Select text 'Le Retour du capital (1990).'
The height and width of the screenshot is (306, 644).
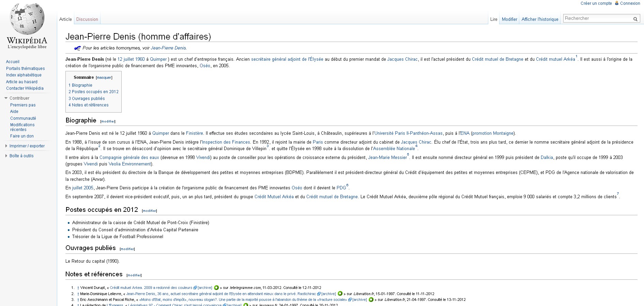click(x=92, y=261)
